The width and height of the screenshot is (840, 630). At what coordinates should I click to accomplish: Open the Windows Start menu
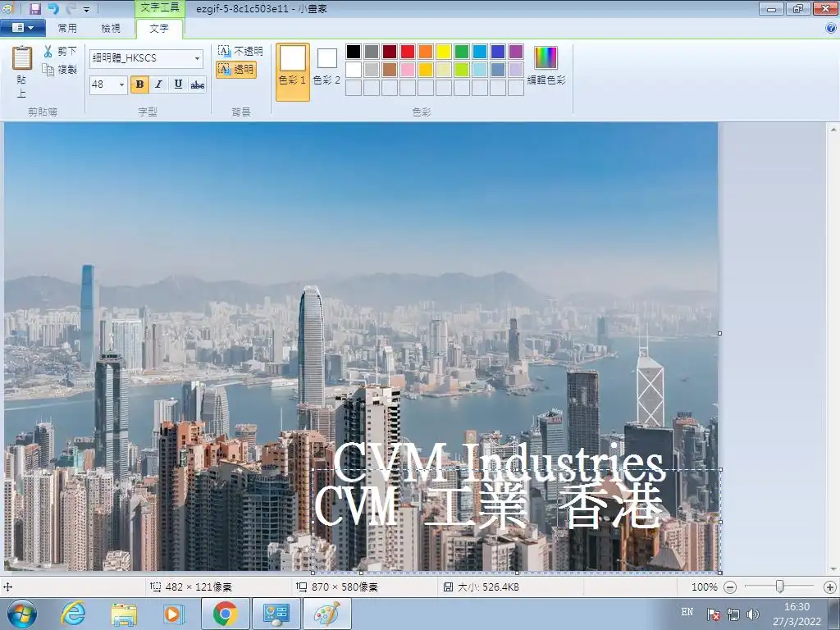point(22,614)
